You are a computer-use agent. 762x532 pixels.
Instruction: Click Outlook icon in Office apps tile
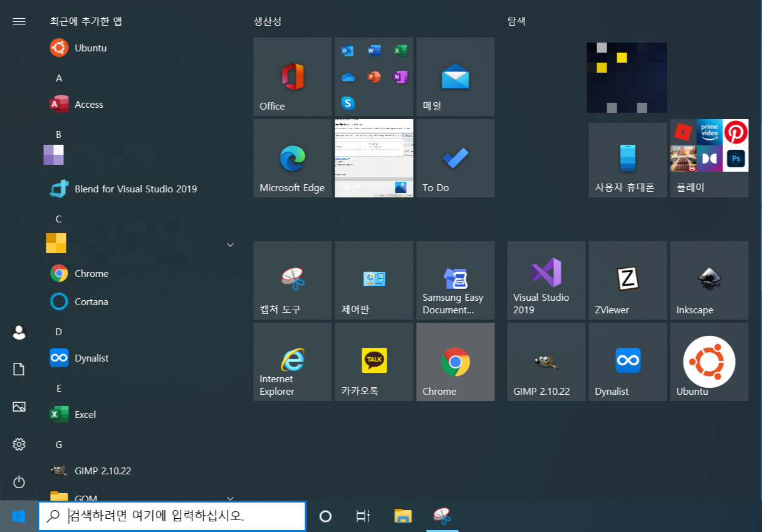[348, 50]
